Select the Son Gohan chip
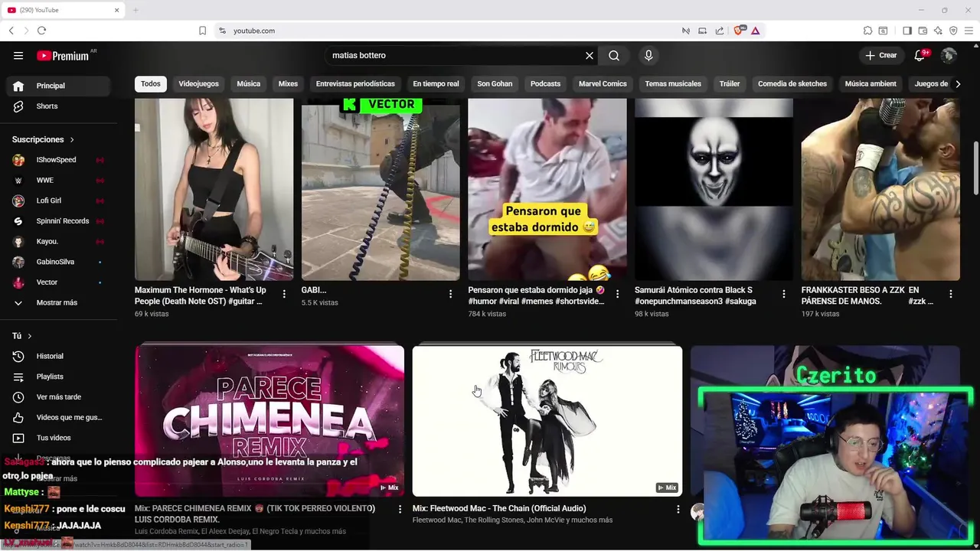This screenshot has width=980, height=551. click(495, 83)
